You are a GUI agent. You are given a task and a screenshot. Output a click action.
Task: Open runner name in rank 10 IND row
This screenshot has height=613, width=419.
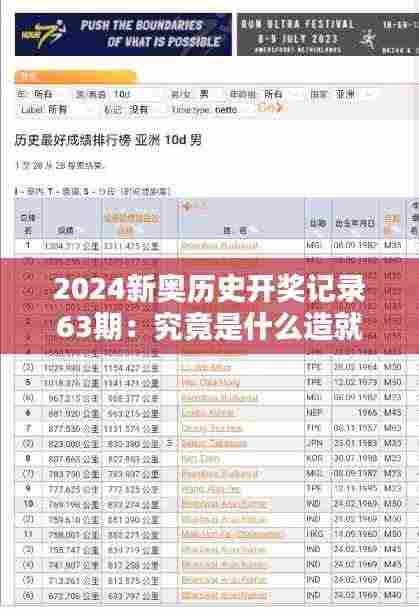click(x=226, y=504)
